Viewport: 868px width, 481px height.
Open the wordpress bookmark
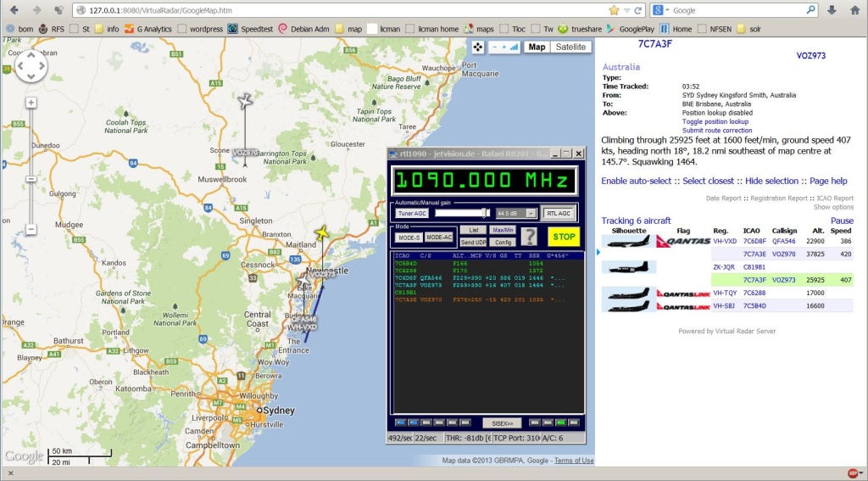point(200,29)
